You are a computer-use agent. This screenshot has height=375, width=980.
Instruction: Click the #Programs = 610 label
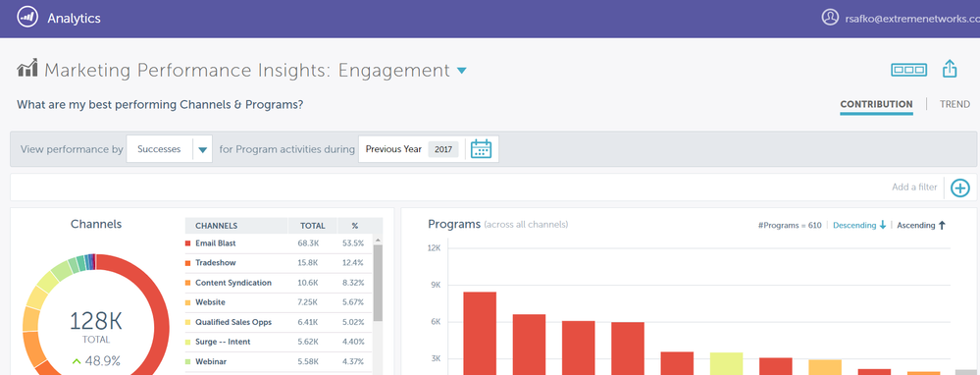tap(790, 225)
